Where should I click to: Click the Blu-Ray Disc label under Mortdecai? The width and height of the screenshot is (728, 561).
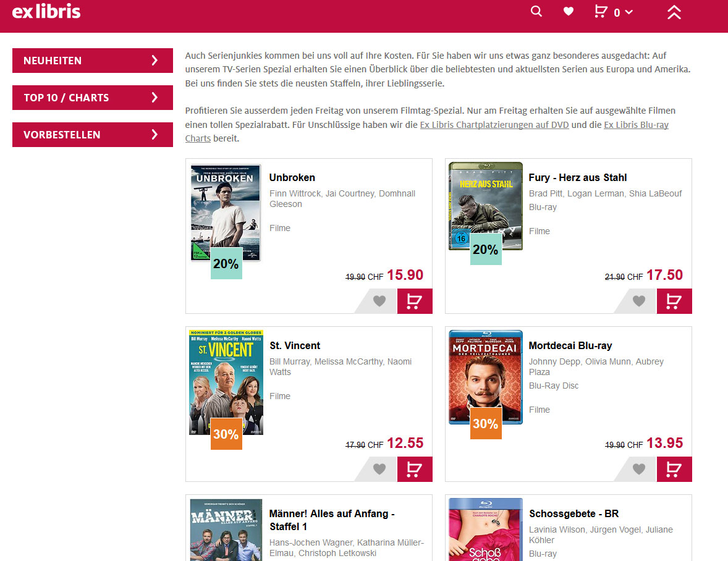pyautogui.click(x=554, y=386)
